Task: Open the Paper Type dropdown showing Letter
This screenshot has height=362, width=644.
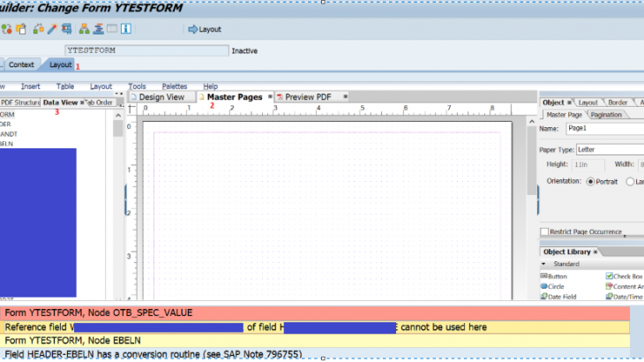Action: [x=610, y=149]
